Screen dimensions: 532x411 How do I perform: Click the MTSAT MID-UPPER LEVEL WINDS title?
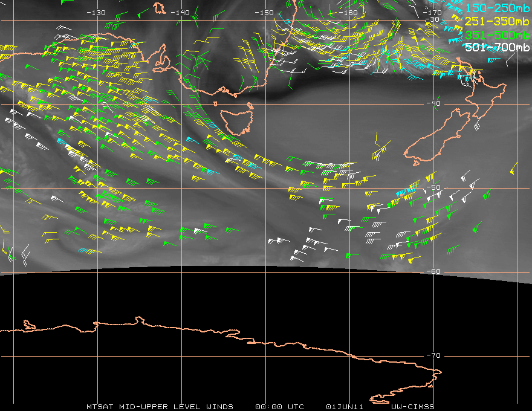click(160, 407)
